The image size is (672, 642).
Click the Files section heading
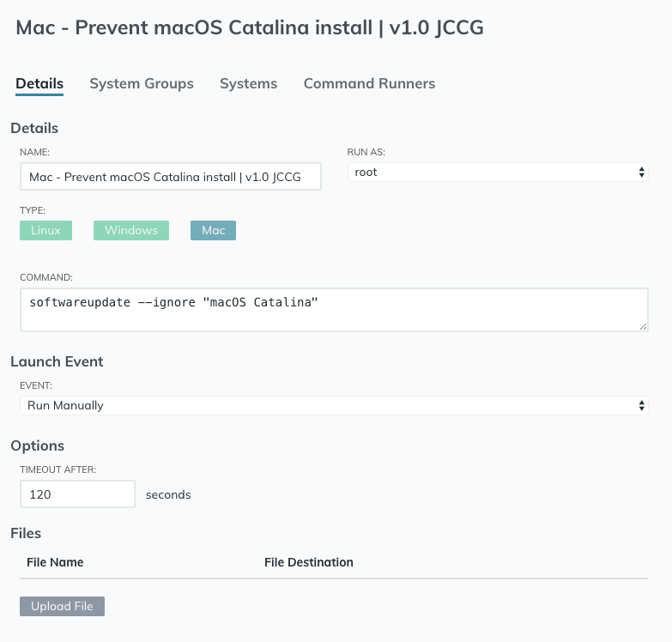click(26, 533)
